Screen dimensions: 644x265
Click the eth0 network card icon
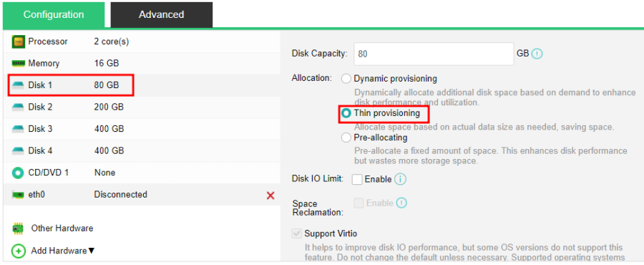coord(18,195)
